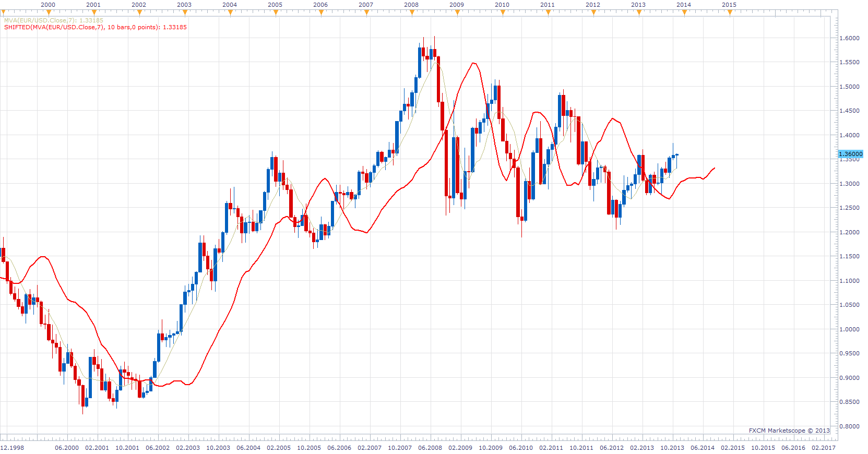Viewport: 868px width, 454px height.
Task: Pick the orange triangle below 2011
Action: tap(548, 13)
